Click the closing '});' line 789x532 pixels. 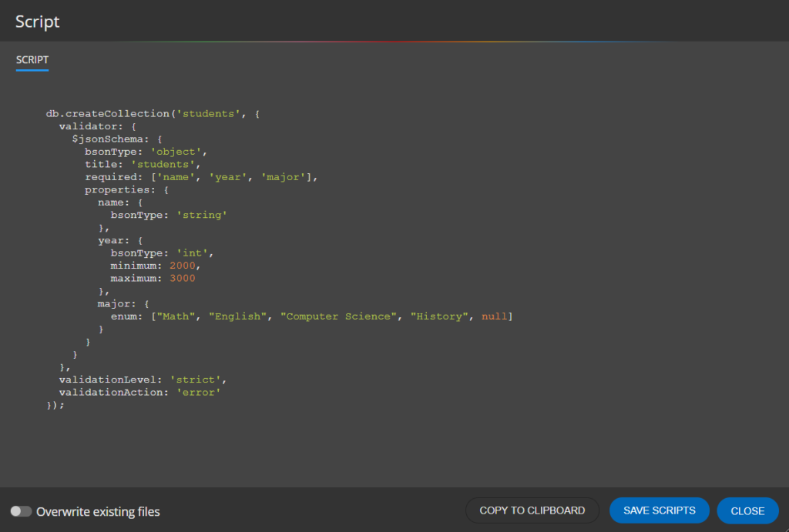click(55, 405)
